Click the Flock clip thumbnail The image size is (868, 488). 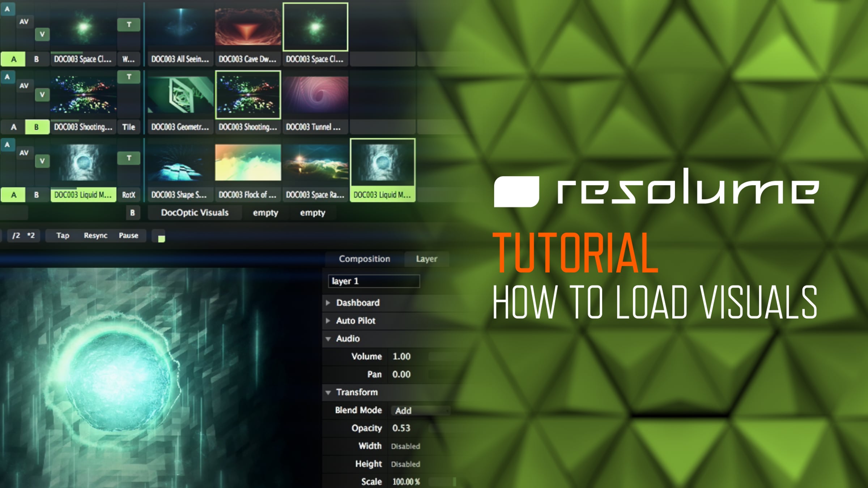point(248,162)
